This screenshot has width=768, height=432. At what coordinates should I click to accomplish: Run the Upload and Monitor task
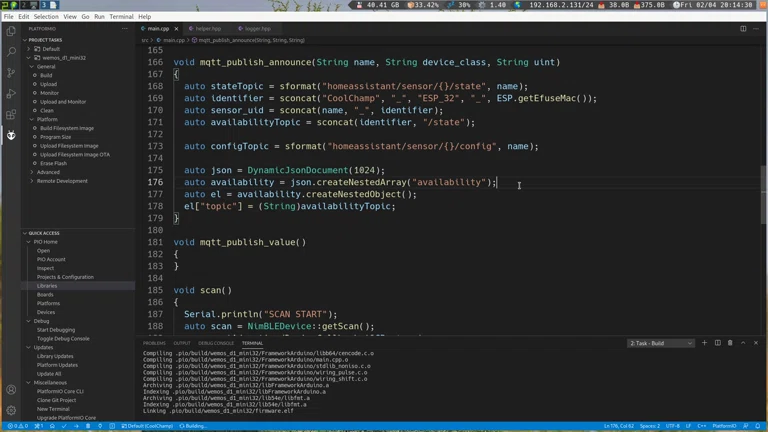(x=63, y=102)
